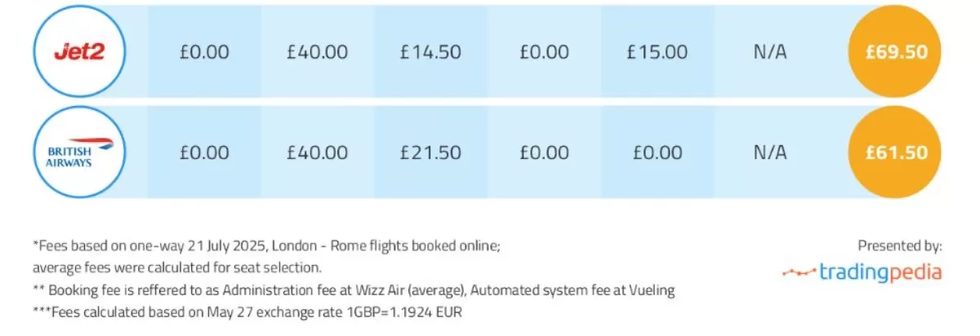Select Jet2's £69.50 total circle
The height and width of the screenshot is (336, 980).
tap(896, 52)
